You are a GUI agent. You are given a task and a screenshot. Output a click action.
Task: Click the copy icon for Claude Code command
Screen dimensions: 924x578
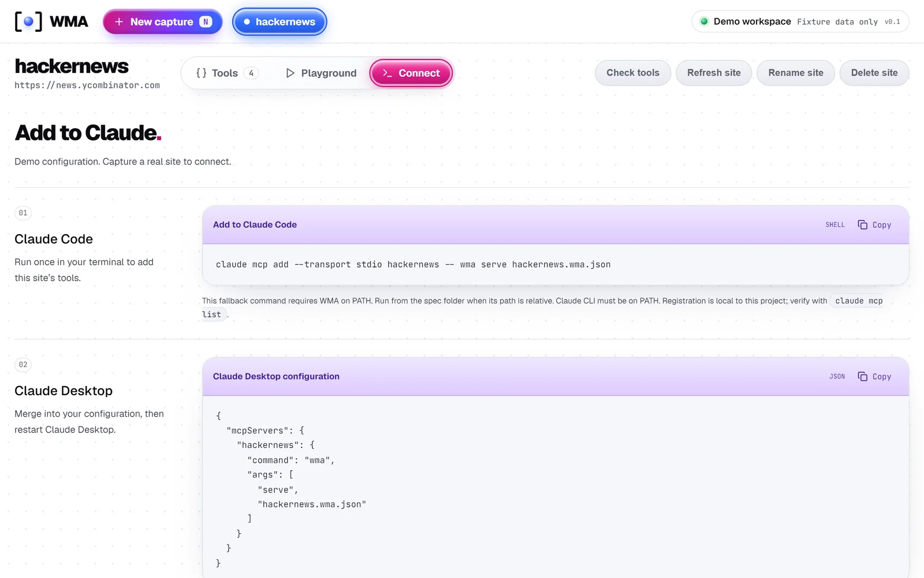863,225
